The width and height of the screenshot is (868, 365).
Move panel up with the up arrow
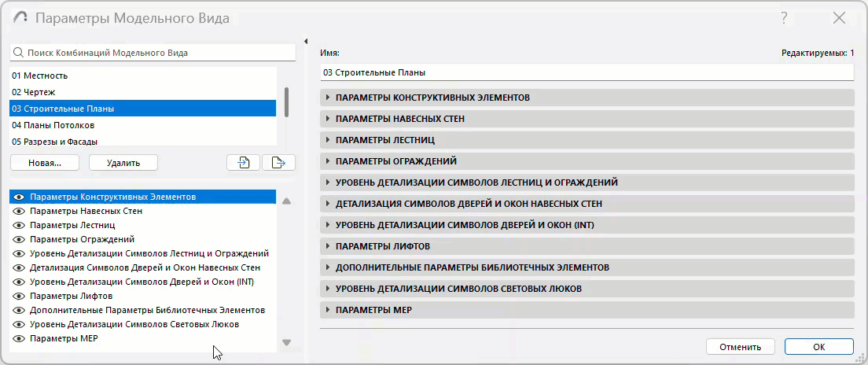point(286,201)
